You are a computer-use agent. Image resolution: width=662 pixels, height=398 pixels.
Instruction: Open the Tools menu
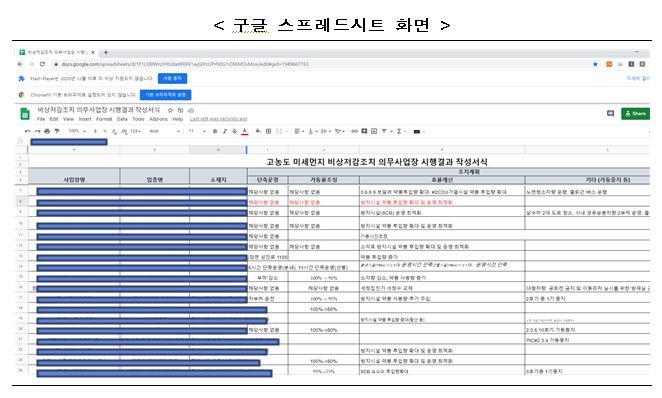(x=138, y=119)
